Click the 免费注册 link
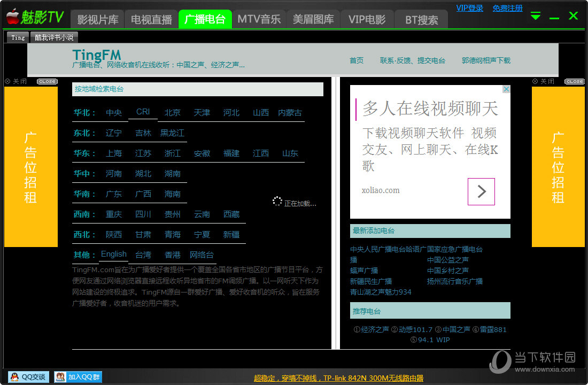Viewport: 588px width, 385px height. (x=507, y=8)
